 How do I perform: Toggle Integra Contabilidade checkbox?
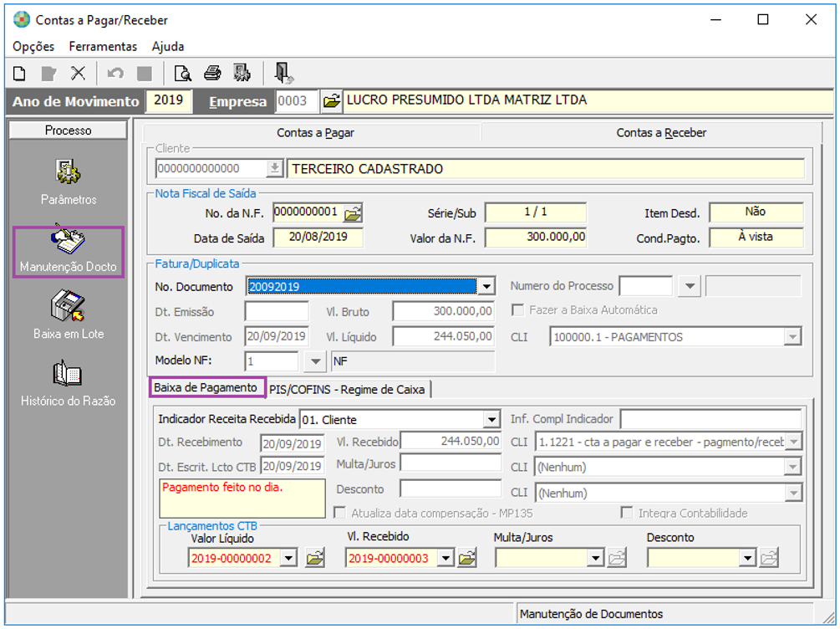tap(626, 513)
